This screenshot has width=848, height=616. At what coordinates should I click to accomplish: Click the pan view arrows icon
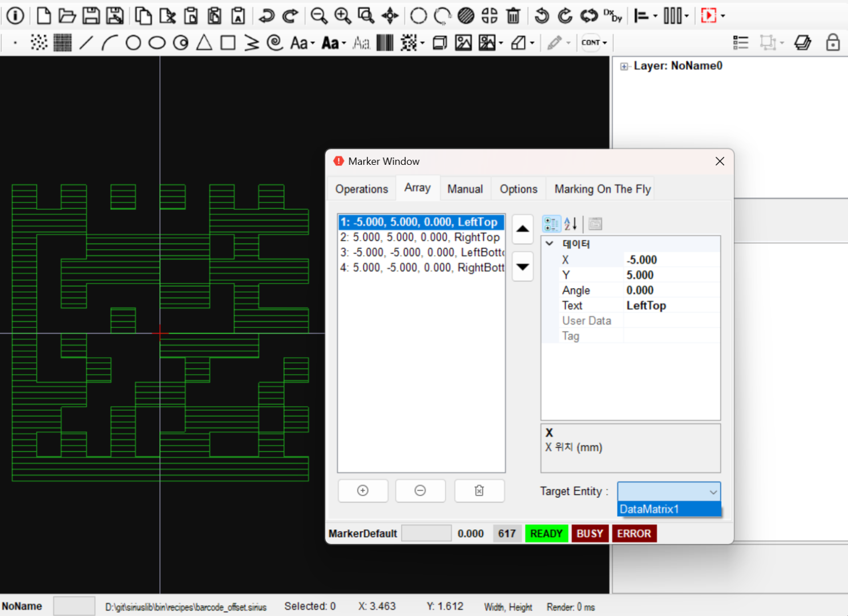pyautogui.click(x=390, y=15)
